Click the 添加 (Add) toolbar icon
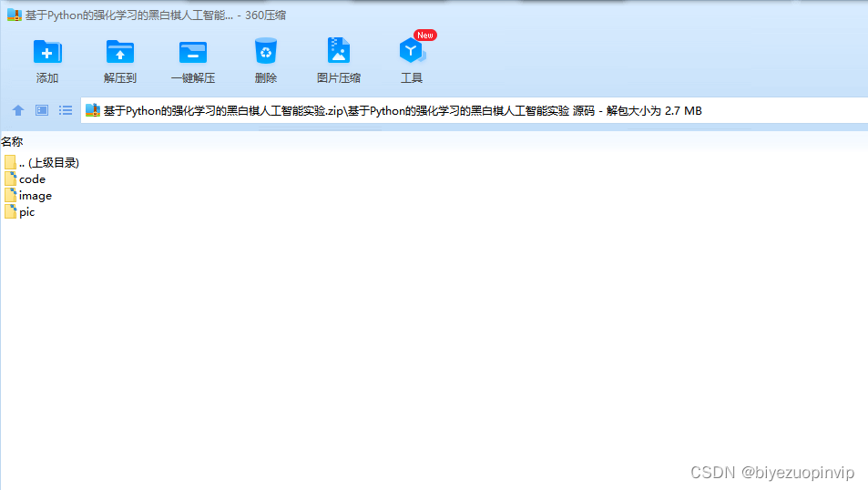This screenshot has height=490, width=868. pos(47,53)
